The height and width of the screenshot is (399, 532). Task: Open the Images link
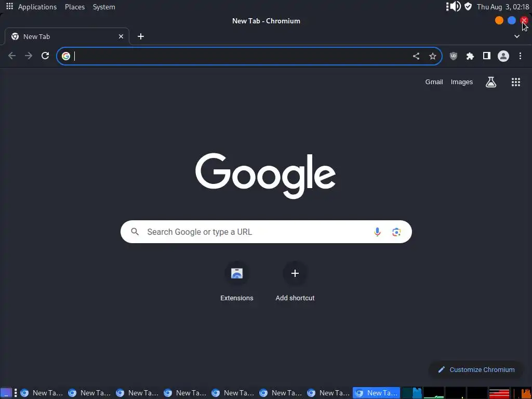click(x=461, y=82)
